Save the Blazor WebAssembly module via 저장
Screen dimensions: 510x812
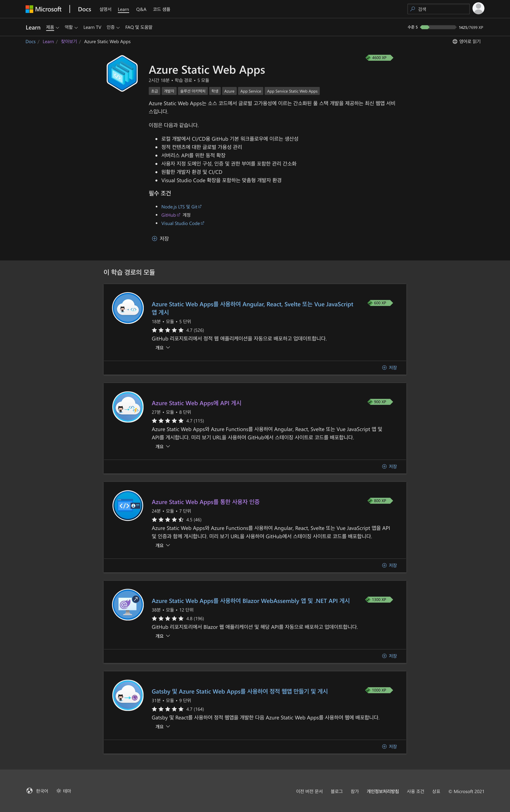coord(389,656)
